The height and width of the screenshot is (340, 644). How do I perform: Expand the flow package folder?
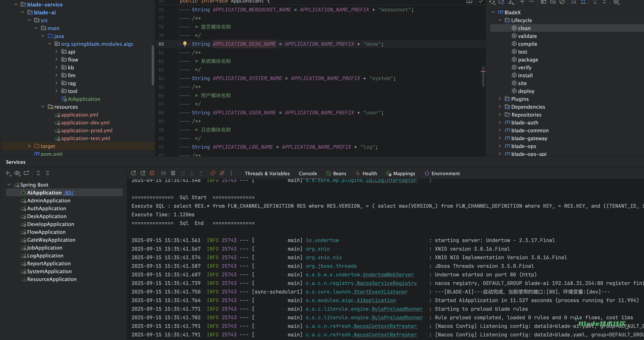click(x=56, y=60)
